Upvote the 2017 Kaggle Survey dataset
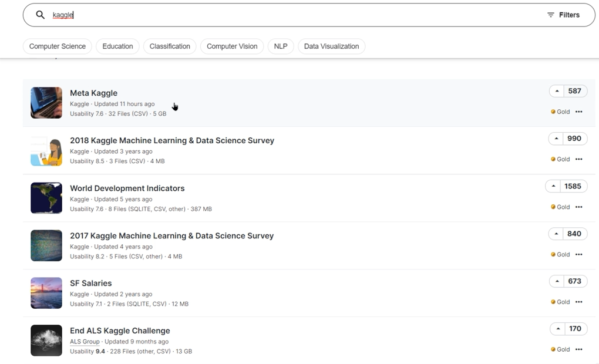599x364 pixels. (x=557, y=234)
